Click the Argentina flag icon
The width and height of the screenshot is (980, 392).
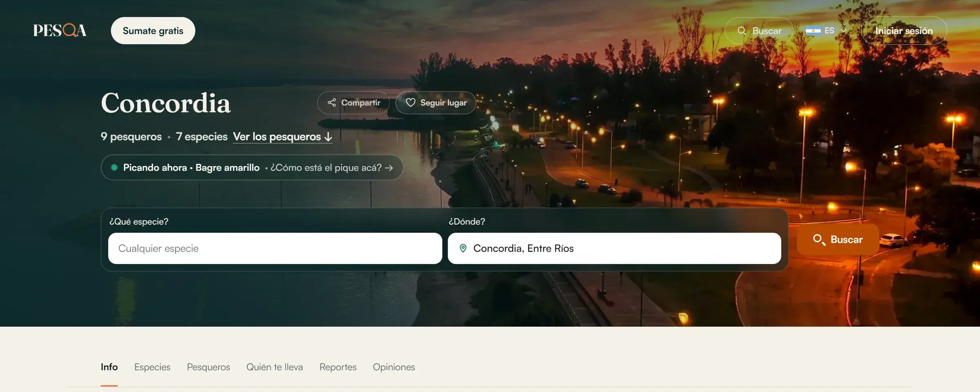point(813,31)
